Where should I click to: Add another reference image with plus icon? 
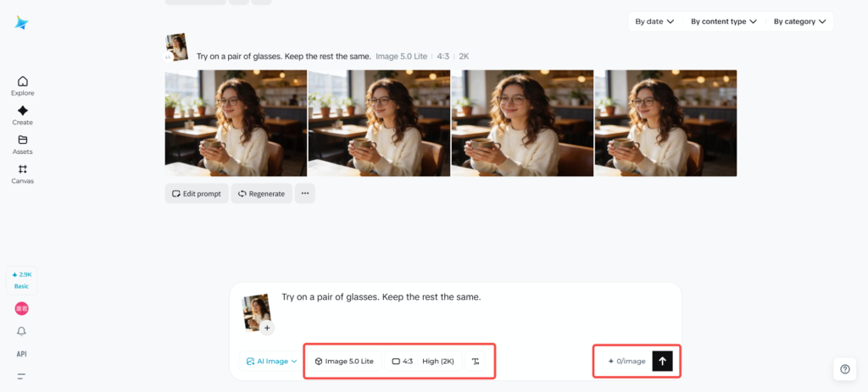[x=266, y=328]
